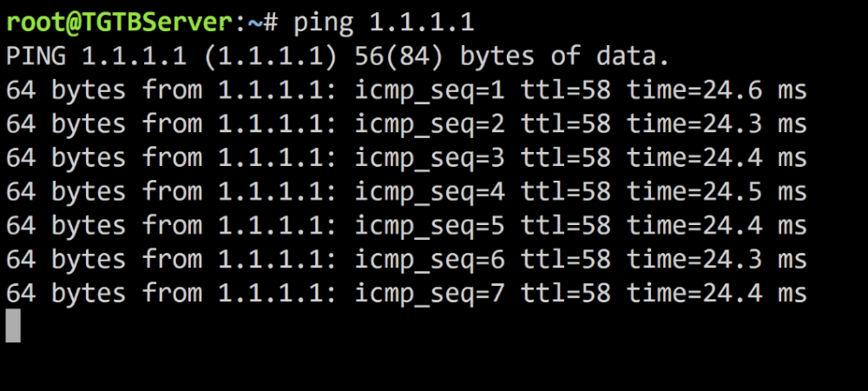Viewport: 868px width, 391px height.
Task: Click the time=24.5 ms value
Action: coord(717,192)
